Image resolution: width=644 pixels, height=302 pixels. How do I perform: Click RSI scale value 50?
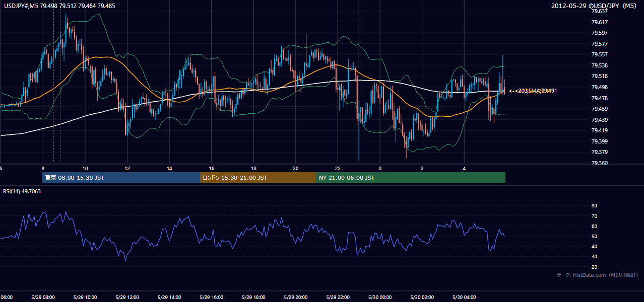[x=594, y=236]
